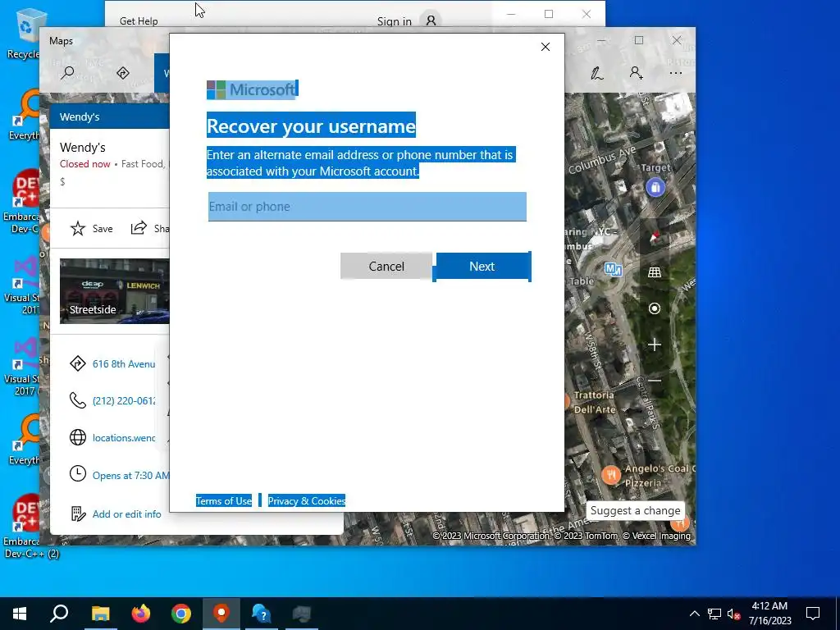Open the Windows Start menu
This screenshot has width=840, height=630.
[20, 614]
